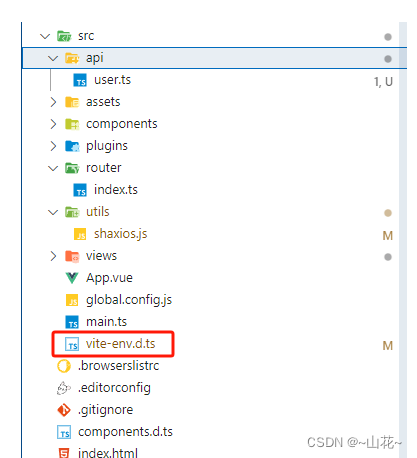Click the change dot on src row
Viewport: 417px width, 458px height.
(x=388, y=37)
